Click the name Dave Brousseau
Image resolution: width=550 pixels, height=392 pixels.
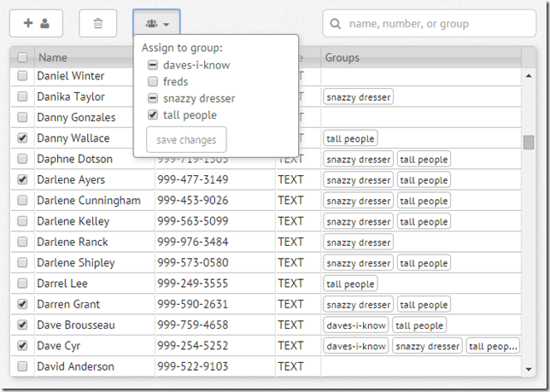click(76, 325)
